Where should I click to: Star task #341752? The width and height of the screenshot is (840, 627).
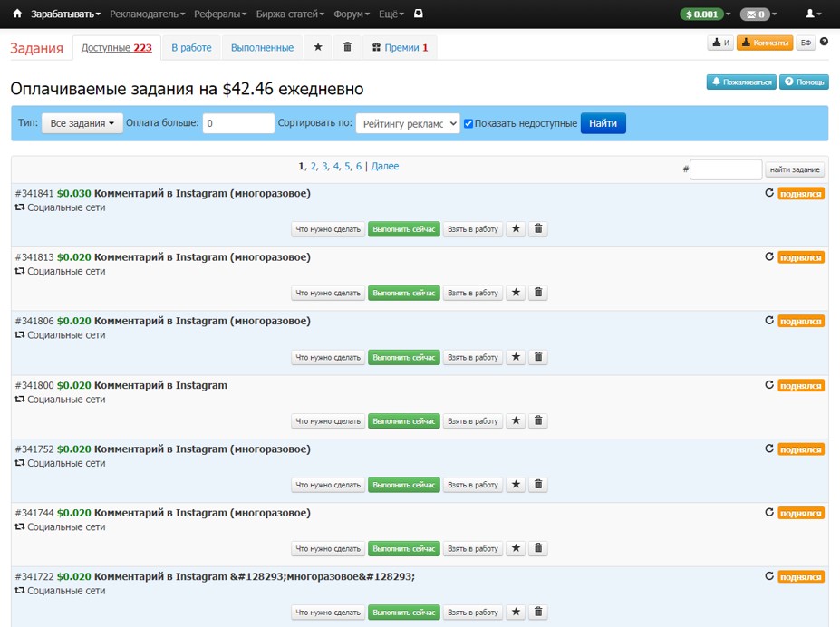(x=516, y=484)
